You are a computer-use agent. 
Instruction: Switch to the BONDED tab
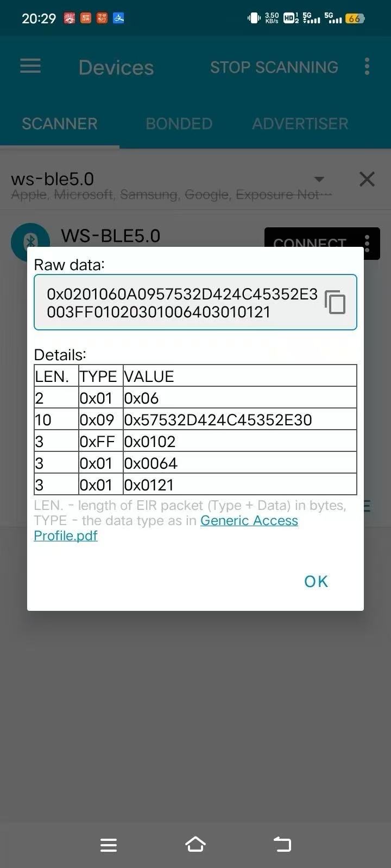click(179, 124)
